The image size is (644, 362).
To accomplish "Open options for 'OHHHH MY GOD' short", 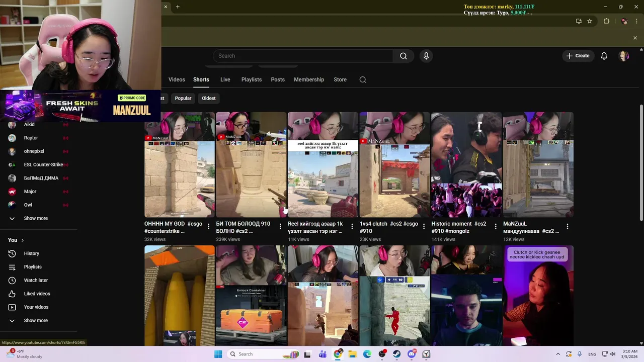I will (x=208, y=226).
